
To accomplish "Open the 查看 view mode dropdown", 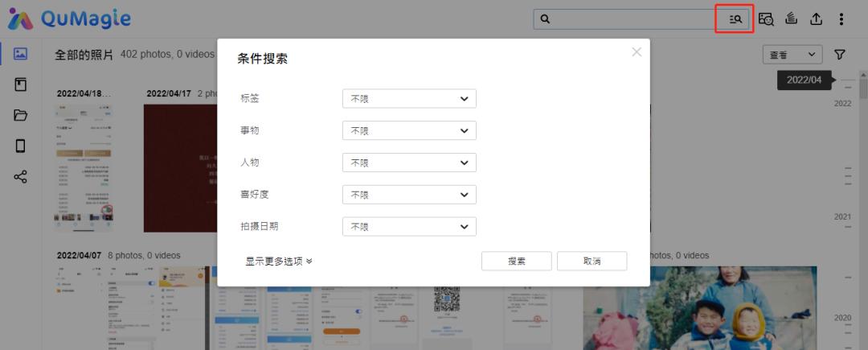I will pyautogui.click(x=792, y=54).
